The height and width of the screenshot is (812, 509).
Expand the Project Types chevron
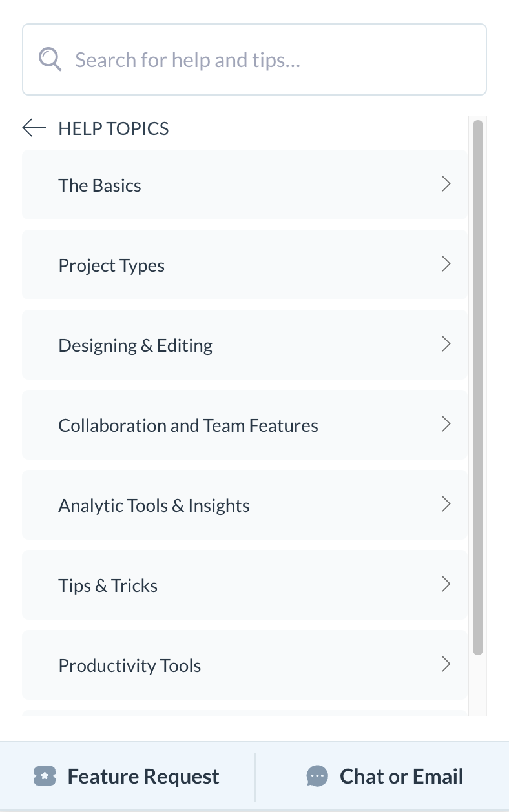pyautogui.click(x=446, y=264)
